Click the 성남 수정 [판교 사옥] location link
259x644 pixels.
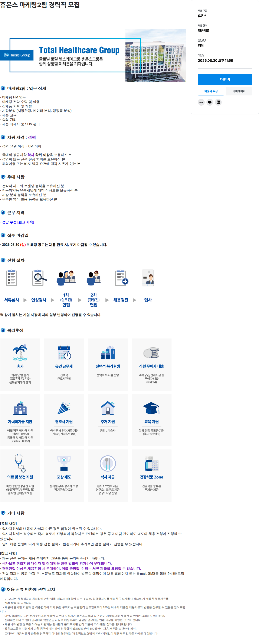click(x=18, y=222)
